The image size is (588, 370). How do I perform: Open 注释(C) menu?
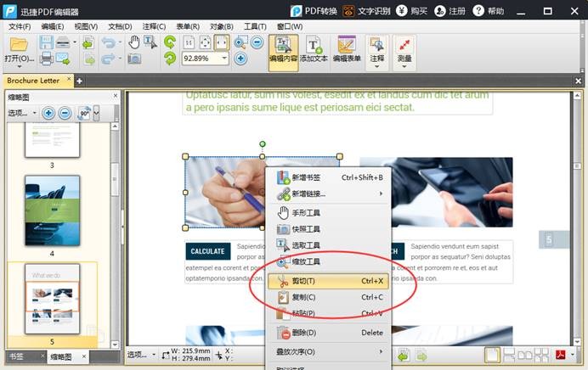pos(154,26)
